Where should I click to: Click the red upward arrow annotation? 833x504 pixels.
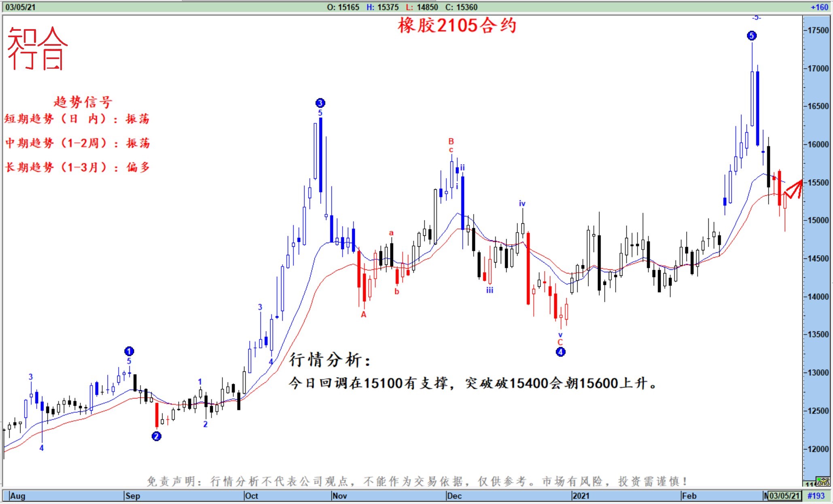tap(794, 189)
